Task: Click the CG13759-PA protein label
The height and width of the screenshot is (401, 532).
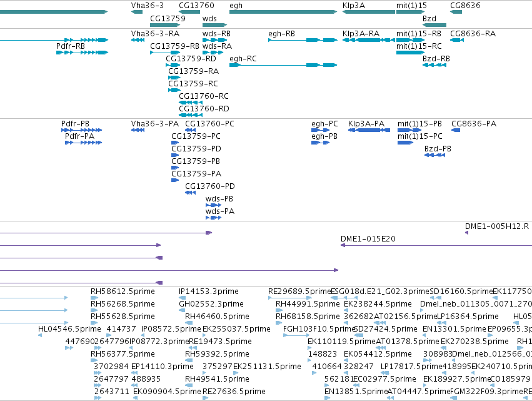Action: point(196,174)
